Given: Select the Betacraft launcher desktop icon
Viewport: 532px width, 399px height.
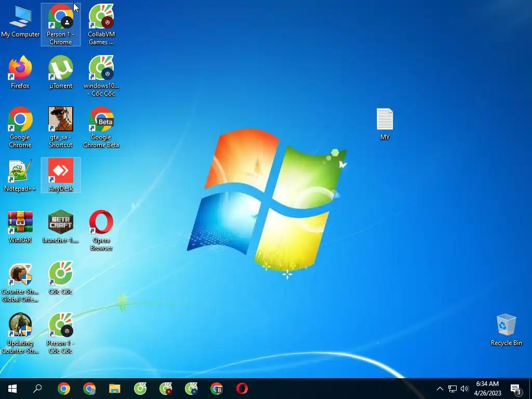Looking at the screenshot, I should pyautogui.click(x=60, y=227).
